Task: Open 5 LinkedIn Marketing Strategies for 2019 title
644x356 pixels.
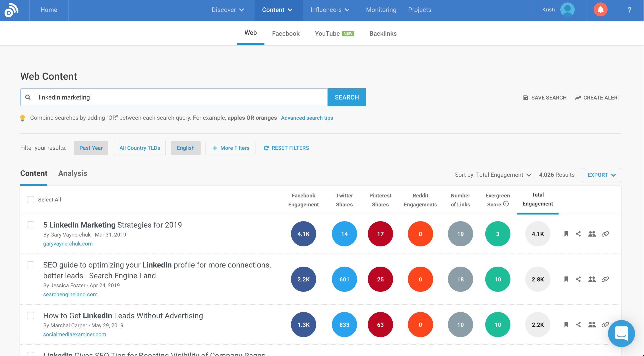Action: coord(112,225)
